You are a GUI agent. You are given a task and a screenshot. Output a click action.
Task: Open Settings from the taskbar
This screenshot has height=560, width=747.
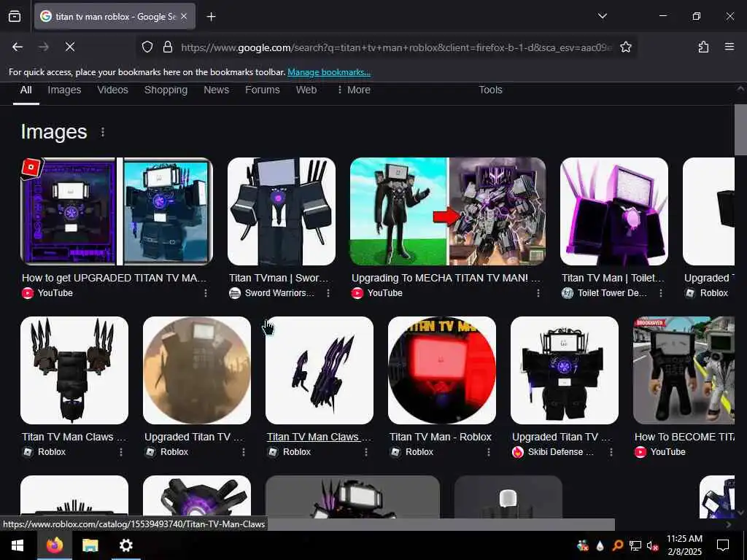click(125, 545)
